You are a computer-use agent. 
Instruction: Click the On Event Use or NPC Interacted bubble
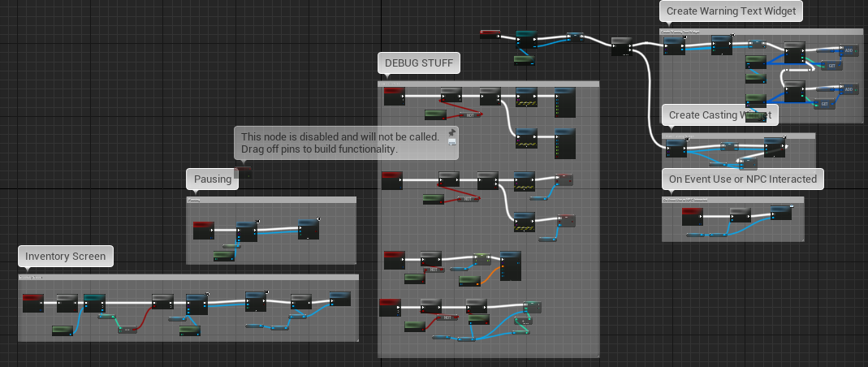click(743, 179)
